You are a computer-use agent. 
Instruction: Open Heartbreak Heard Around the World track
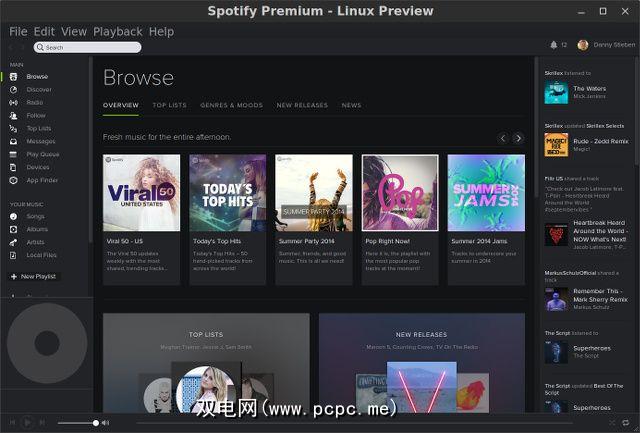tap(600, 231)
